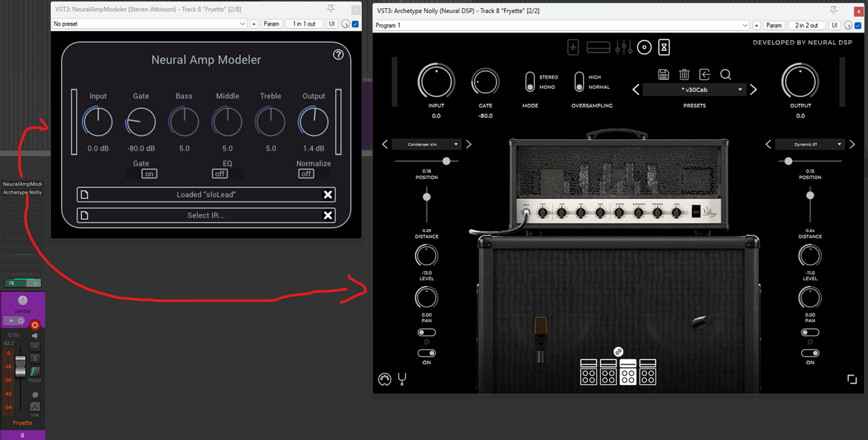Image resolution: width=868 pixels, height=440 pixels.
Task: Open trim envelope button on Fryette track
Action: [35, 407]
